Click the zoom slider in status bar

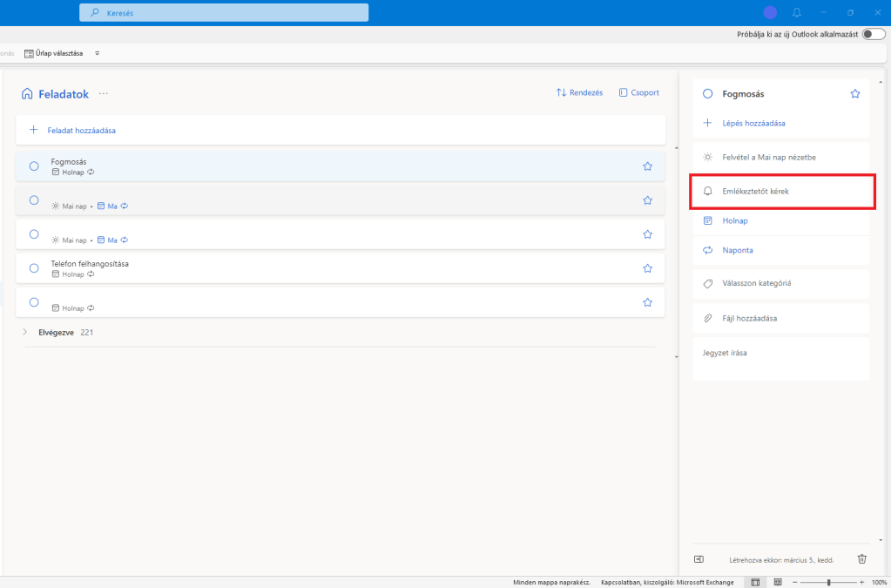[x=828, y=582]
